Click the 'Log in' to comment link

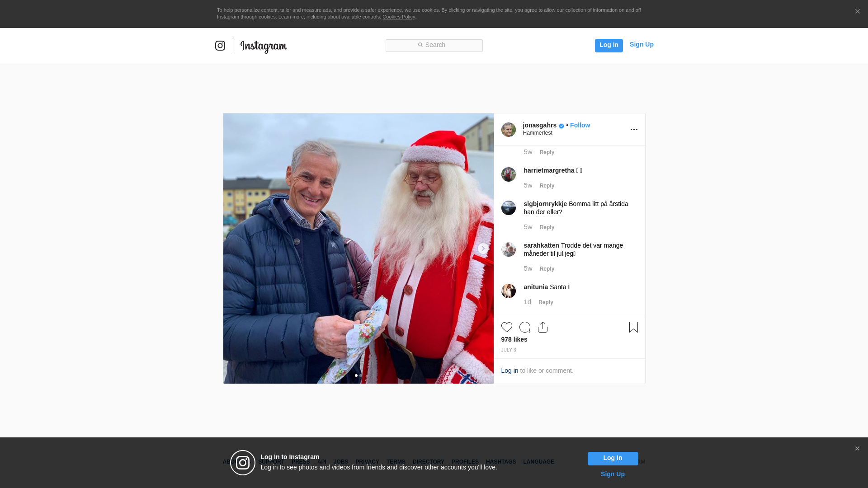[509, 371]
